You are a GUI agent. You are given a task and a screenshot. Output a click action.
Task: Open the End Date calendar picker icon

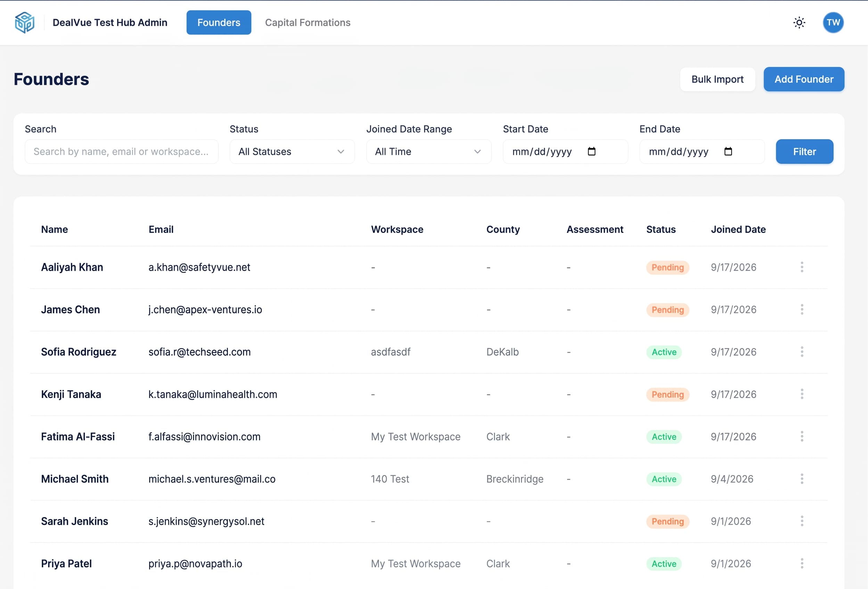point(728,151)
